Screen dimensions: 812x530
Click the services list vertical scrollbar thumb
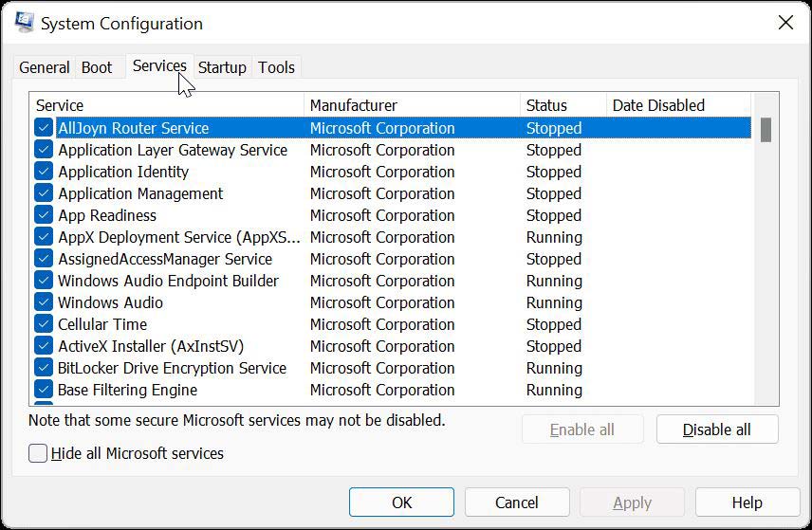(x=766, y=130)
